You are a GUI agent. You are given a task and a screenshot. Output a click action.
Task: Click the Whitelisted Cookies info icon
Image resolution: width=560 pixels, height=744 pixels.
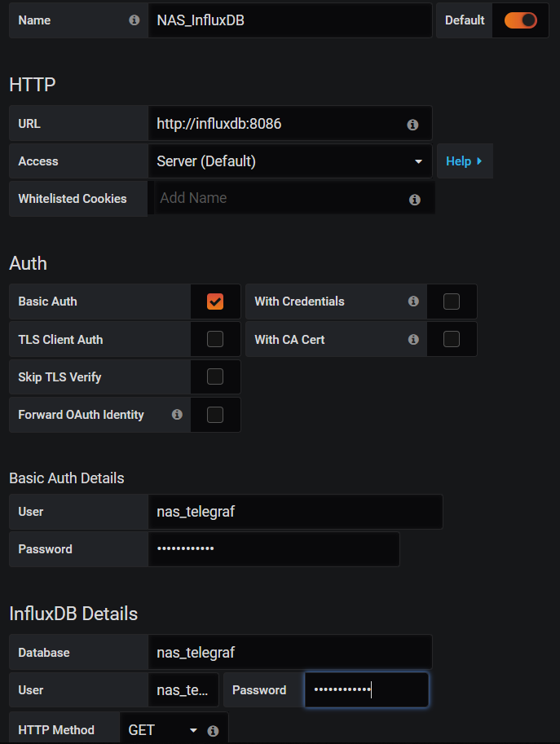point(415,199)
